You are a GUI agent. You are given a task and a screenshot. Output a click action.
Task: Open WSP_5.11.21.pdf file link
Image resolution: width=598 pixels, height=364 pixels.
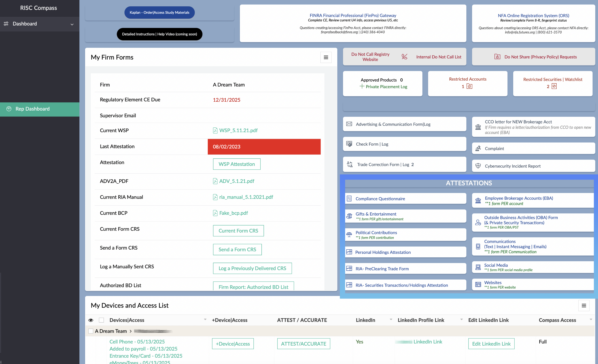click(238, 130)
